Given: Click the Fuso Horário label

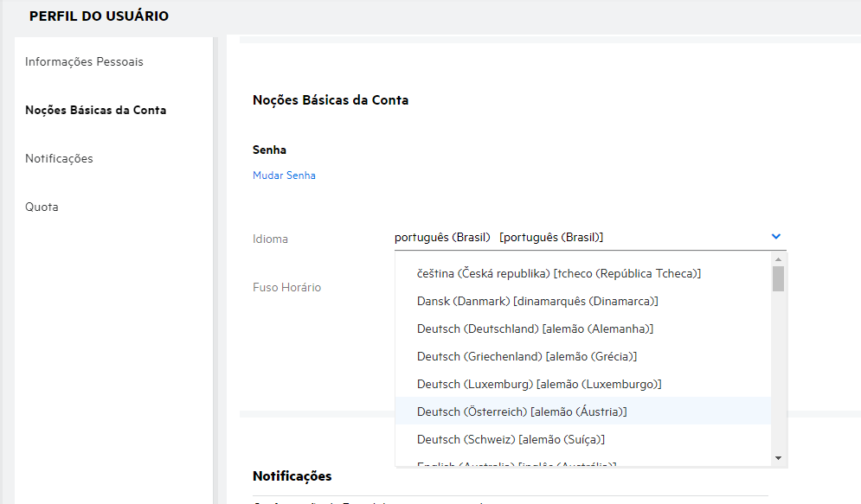Looking at the screenshot, I should [x=286, y=287].
